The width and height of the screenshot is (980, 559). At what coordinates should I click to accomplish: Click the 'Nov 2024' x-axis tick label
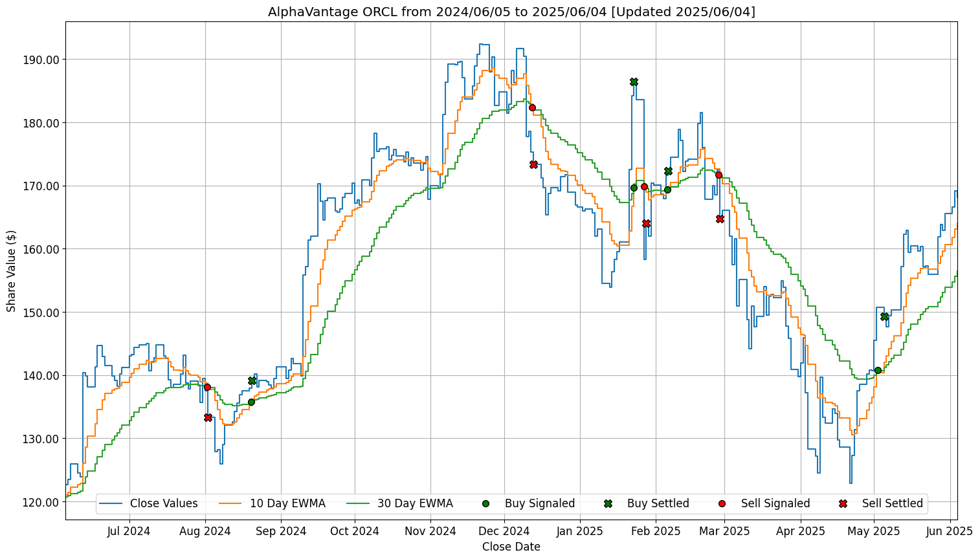pos(431,531)
